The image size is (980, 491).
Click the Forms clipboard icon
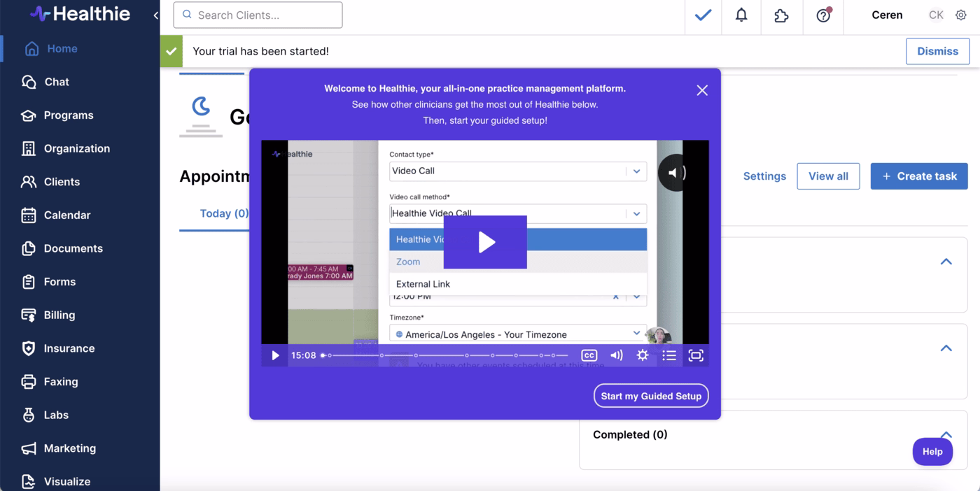pos(29,282)
